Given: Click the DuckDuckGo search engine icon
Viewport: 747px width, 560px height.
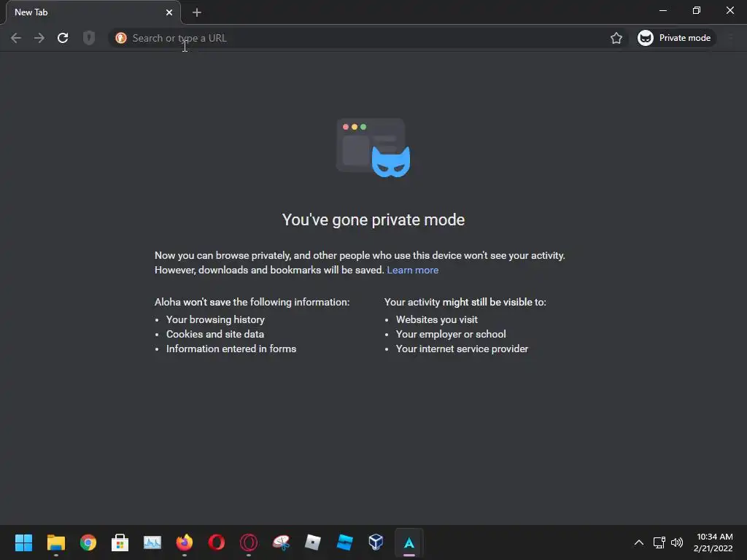Looking at the screenshot, I should [x=121, y=38].
